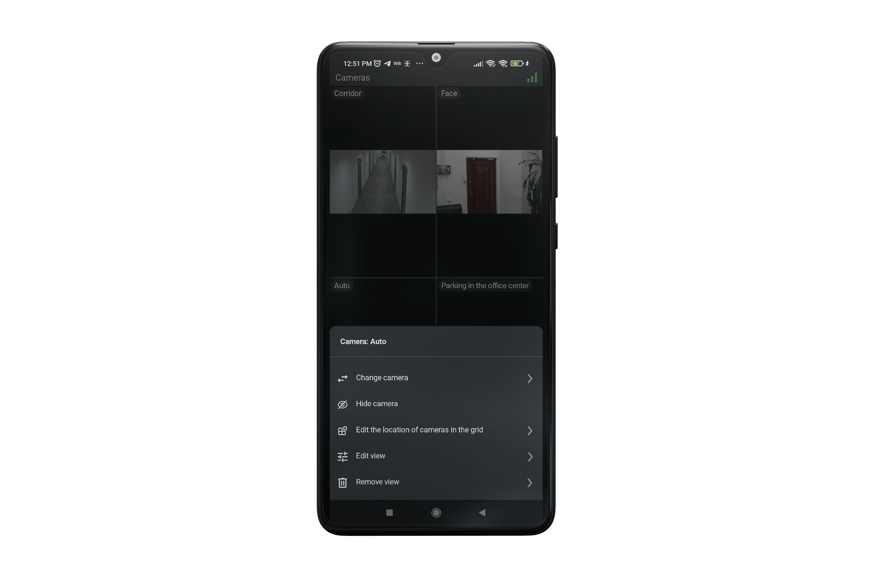Click the Hide camera icon
The height and width of the screenshot is (588, 882).
click(343, 404)
